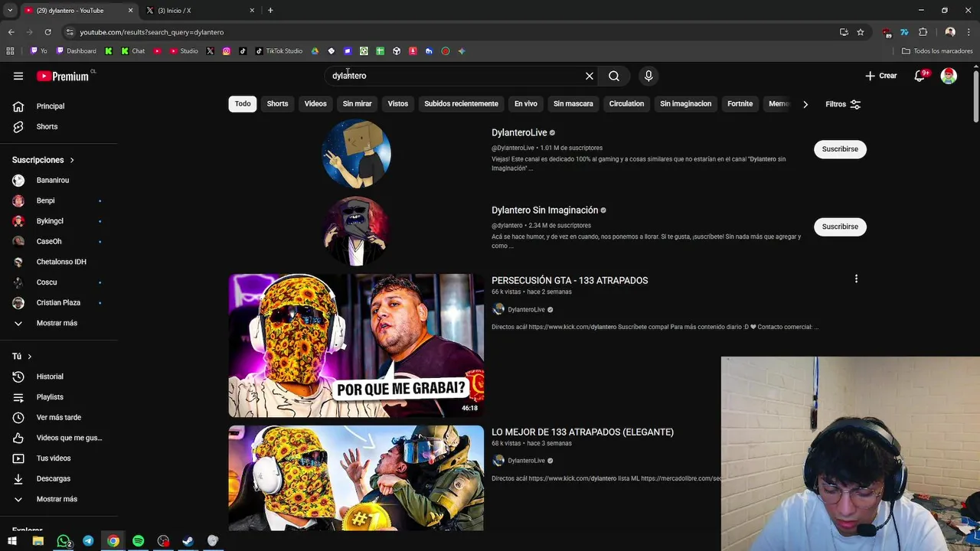Open Dylantero Sin Imaginación channel avatar
Viewport: 980px width, 551px height.
356,230
